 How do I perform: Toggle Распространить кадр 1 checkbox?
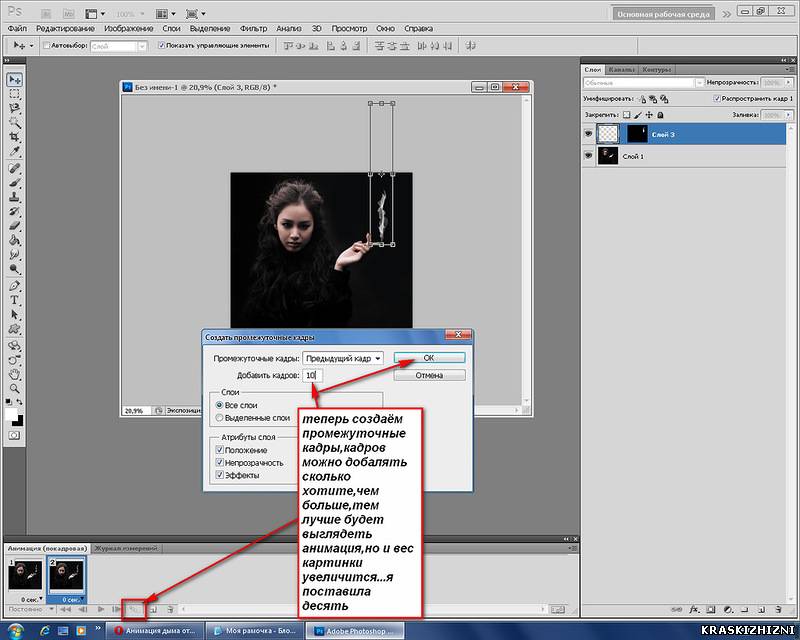(x=716, y=99)
